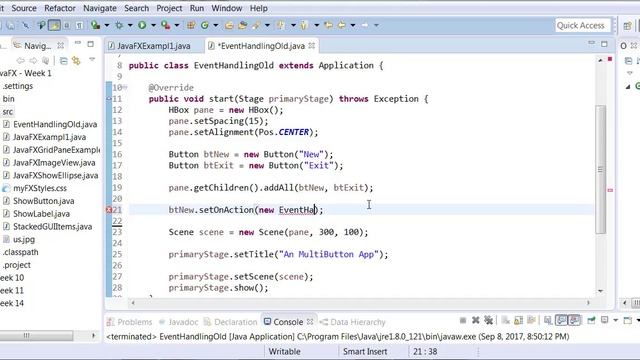
Task: Click the editor vertical scrollbar thumb
Action: [600, 169]
